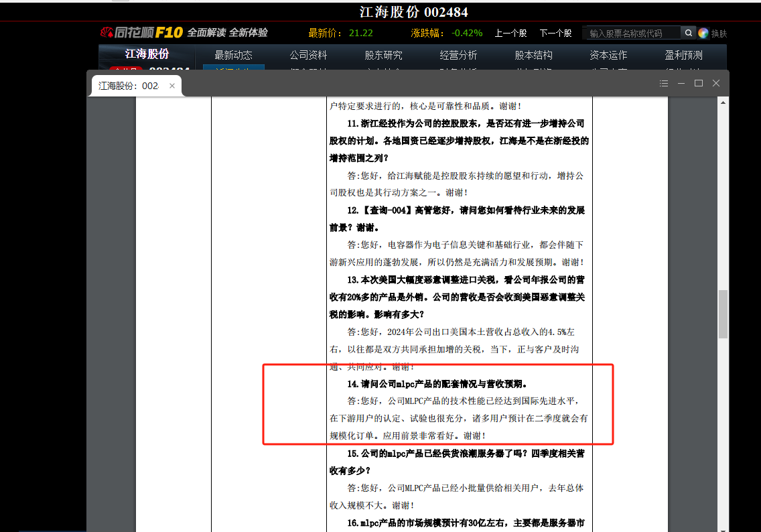Open the 经营分析 tab
This screenshot has height=532, width=761.
tap(458, 56)
